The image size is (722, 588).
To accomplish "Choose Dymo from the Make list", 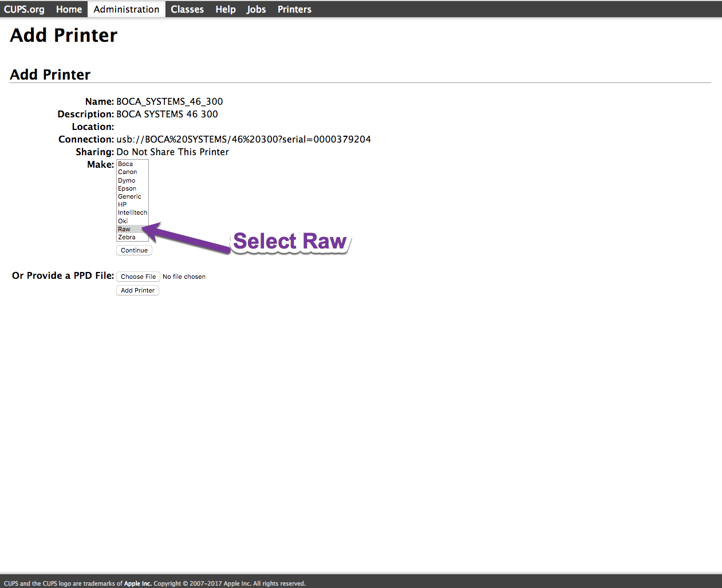I will 132,180.
